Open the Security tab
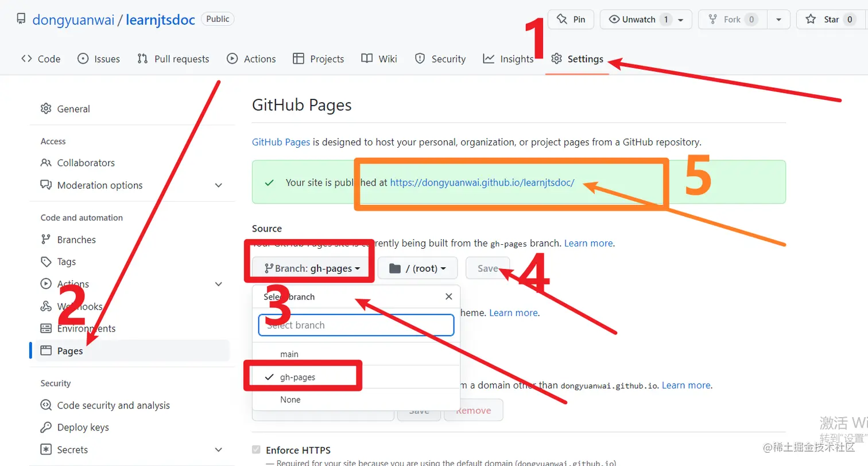 tap(440, 59)
